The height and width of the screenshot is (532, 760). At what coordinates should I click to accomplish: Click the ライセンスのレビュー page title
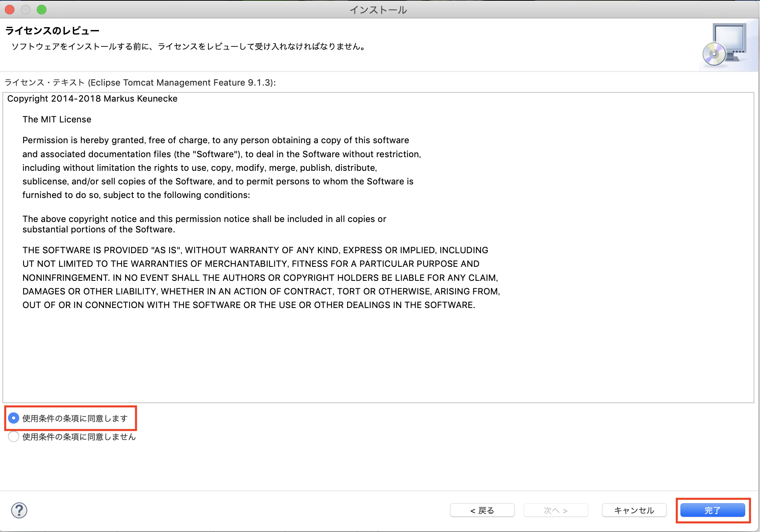(52, 31)
